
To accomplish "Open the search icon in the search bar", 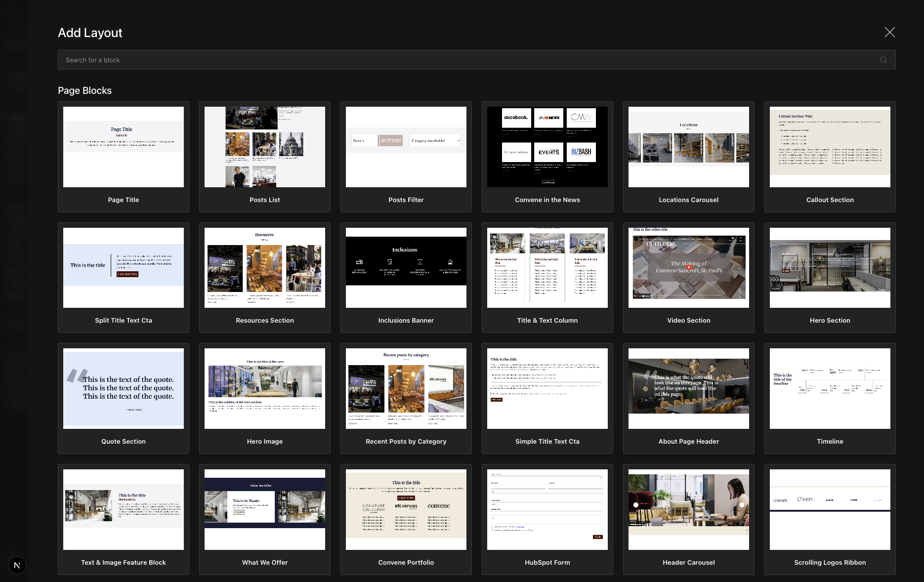I will [883, 60].
